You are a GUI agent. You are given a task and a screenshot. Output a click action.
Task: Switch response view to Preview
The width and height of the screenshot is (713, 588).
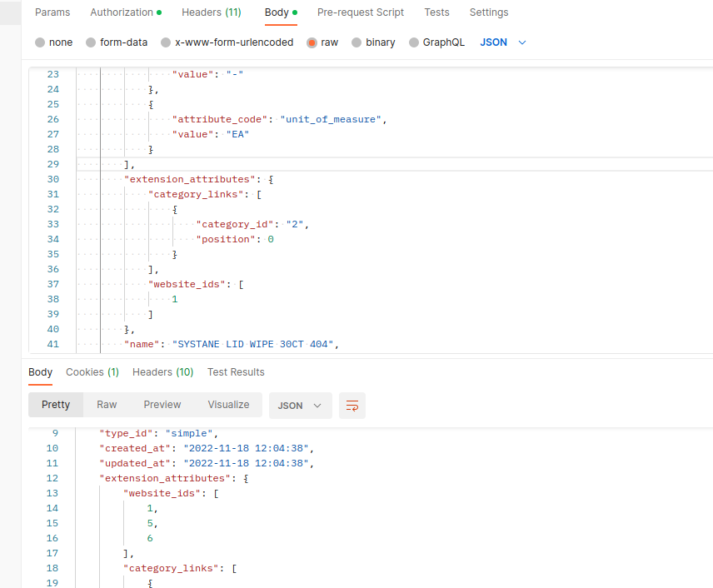pyautogui.click(x=162, y=405)
